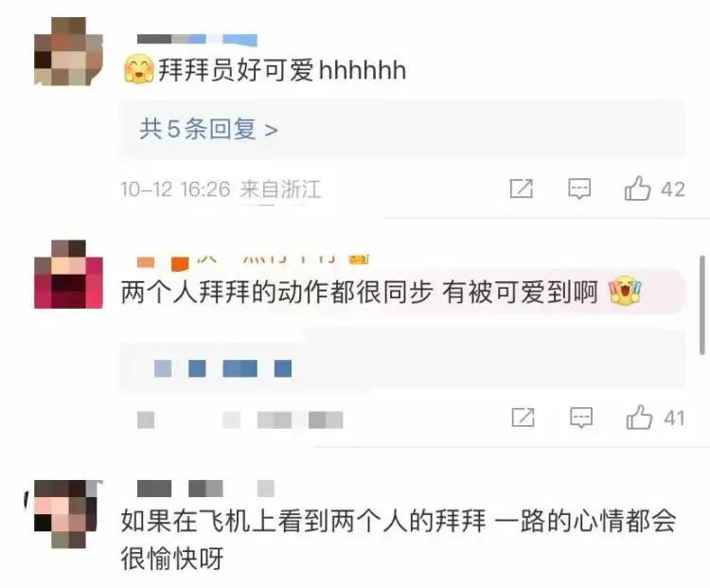Select comment text 两个人拜拜的动作都很同步

[x=276, y=293]
